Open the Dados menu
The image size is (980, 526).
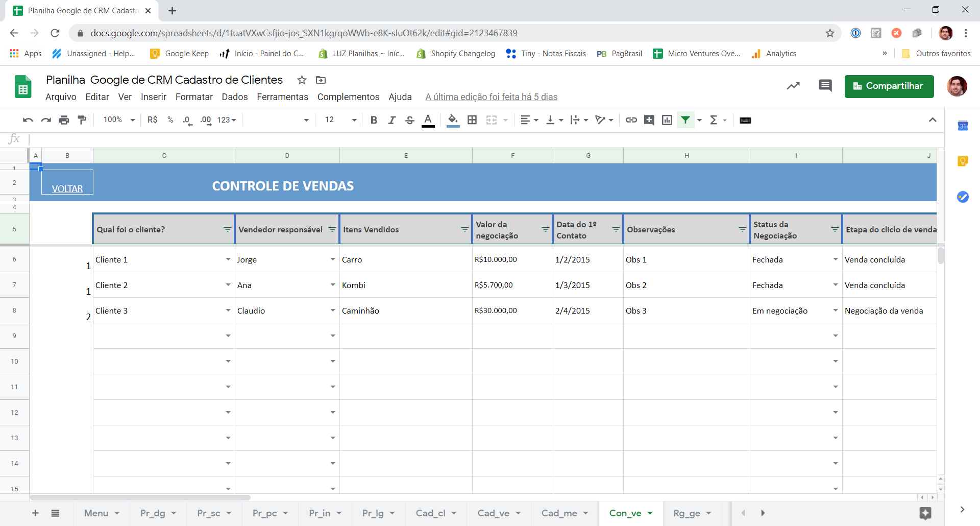click(235, 97)
